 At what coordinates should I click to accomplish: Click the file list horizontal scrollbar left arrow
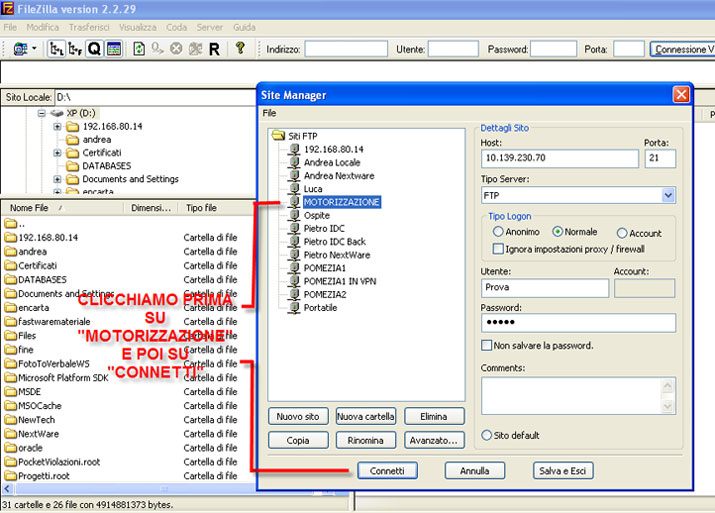click(7, 489)
